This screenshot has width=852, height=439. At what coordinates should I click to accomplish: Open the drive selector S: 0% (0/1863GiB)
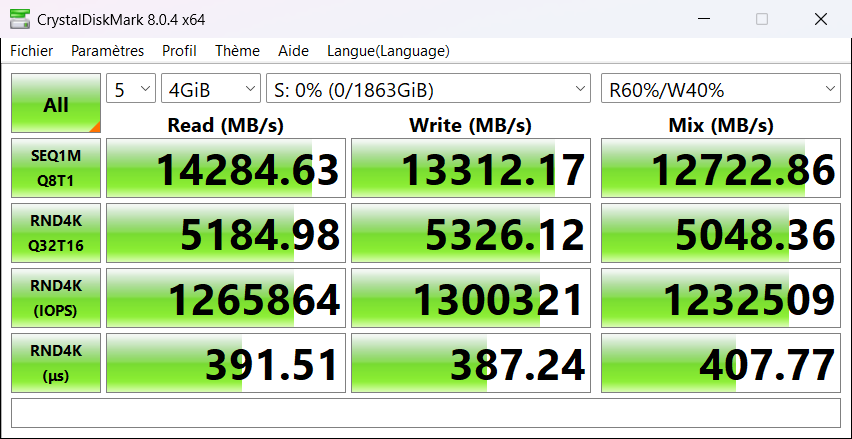[429, 90]
